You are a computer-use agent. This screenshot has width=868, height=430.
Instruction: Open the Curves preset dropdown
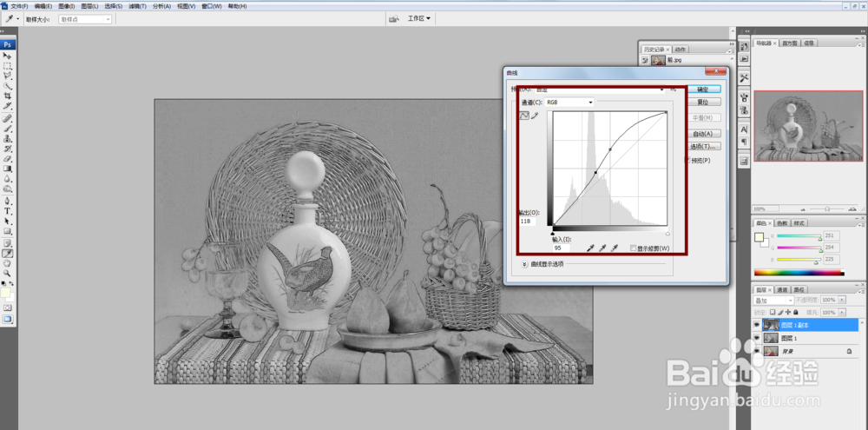point(600,89)
